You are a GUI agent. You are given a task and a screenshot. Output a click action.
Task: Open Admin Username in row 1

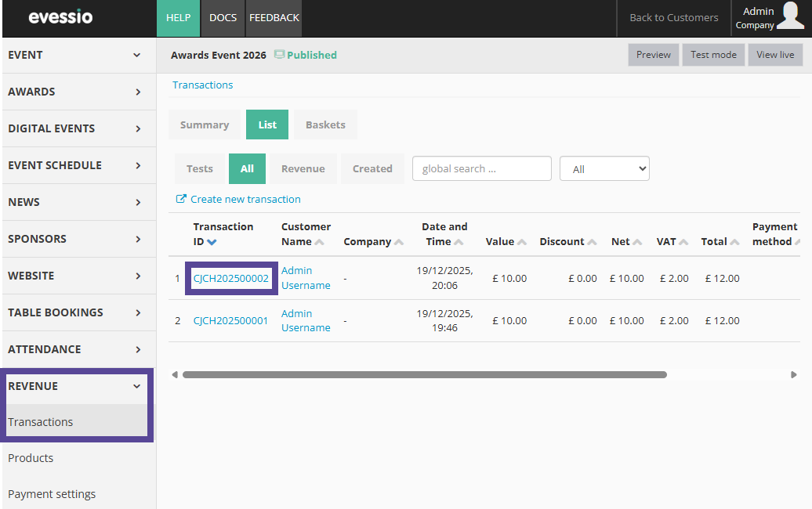306,278
